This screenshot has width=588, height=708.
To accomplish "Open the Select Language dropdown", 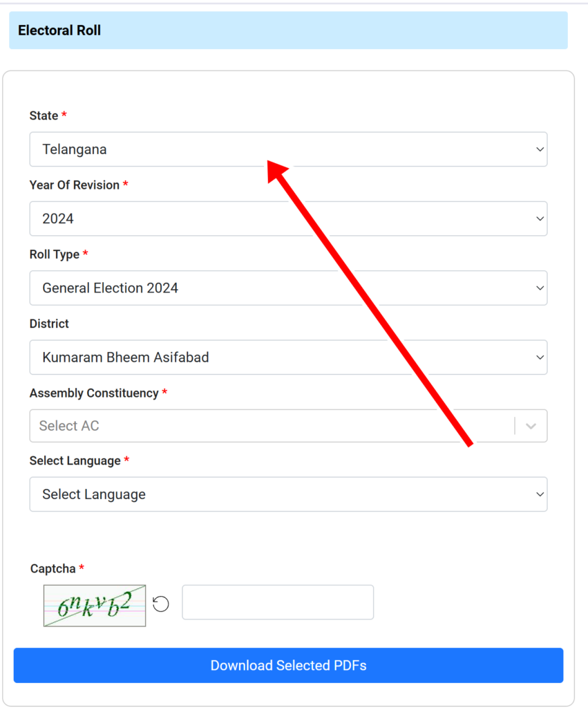I will tap(288, 494).
